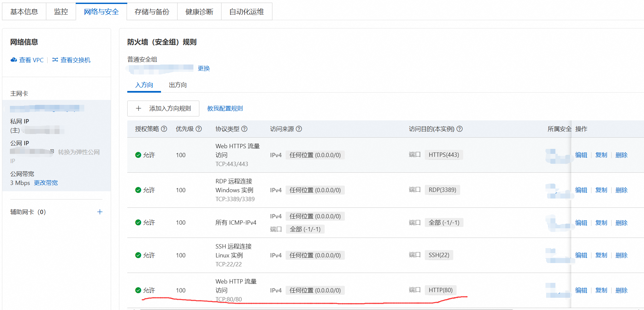Image resolution: width=644 pixels, height=310 pixels.
Task: Click the 更改带宽 link
Action: [x=46, y=183]
